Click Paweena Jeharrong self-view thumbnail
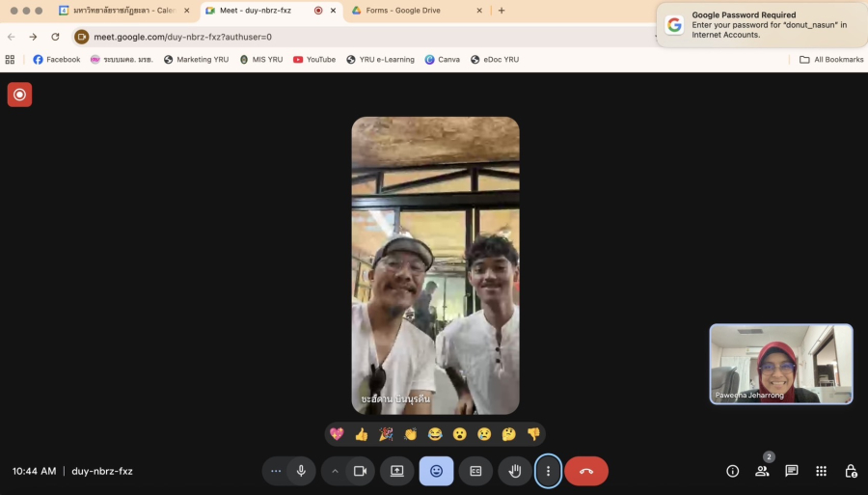Image resolution: width=868 pixels, height=495 pixels. (781, 363)
